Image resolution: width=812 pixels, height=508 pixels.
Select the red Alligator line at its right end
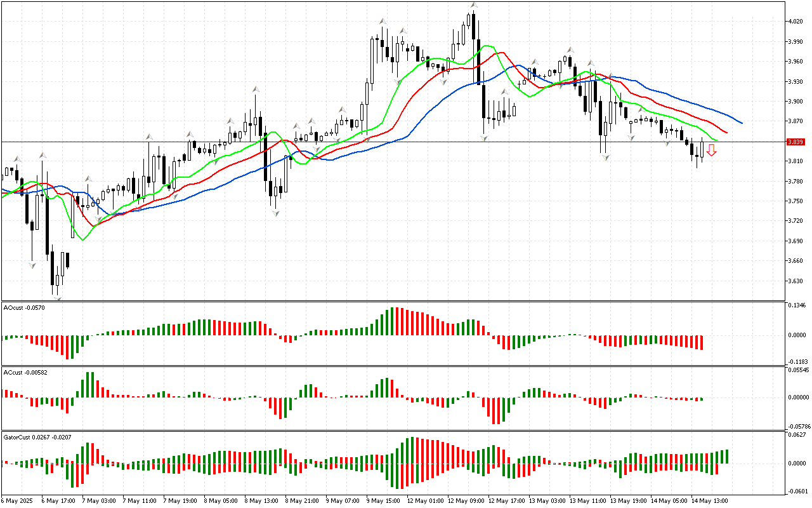726,133
